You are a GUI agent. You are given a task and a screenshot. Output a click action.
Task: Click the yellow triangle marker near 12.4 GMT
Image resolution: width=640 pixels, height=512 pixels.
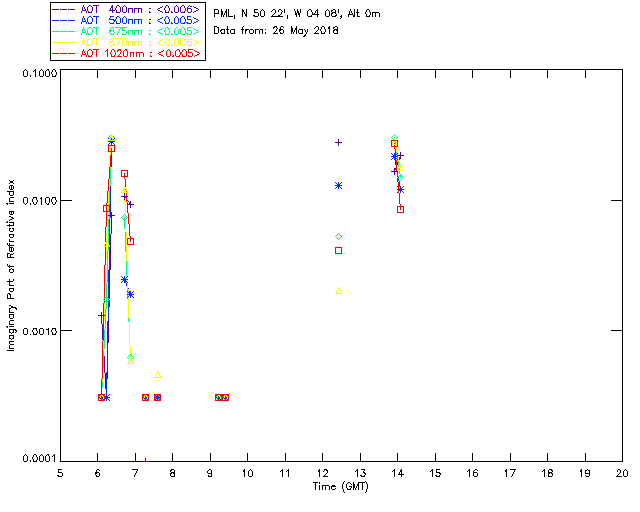click(338, 291)
